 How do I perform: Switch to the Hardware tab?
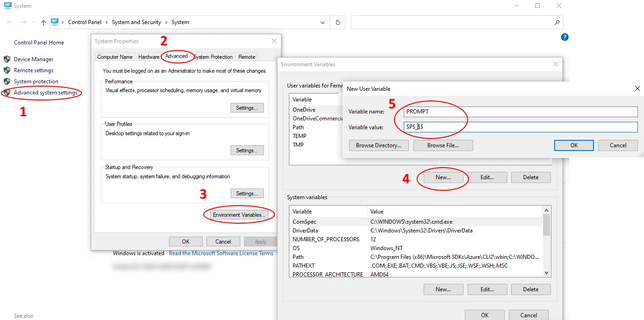[148, 56]
